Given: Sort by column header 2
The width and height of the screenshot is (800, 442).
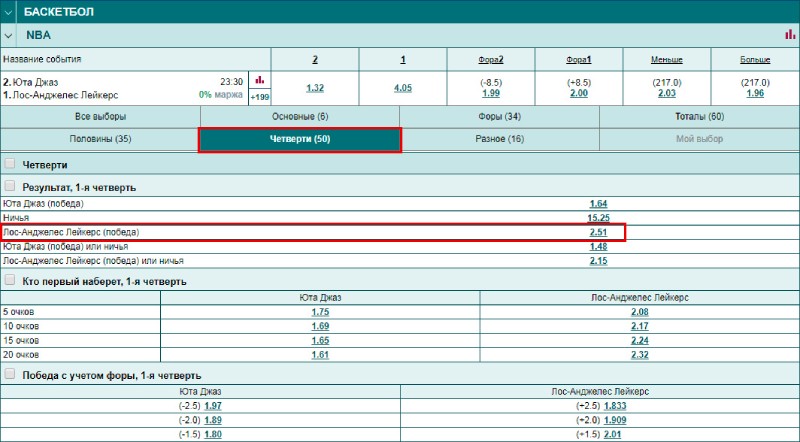Looking at the screenshot, I should pos(315,60).
